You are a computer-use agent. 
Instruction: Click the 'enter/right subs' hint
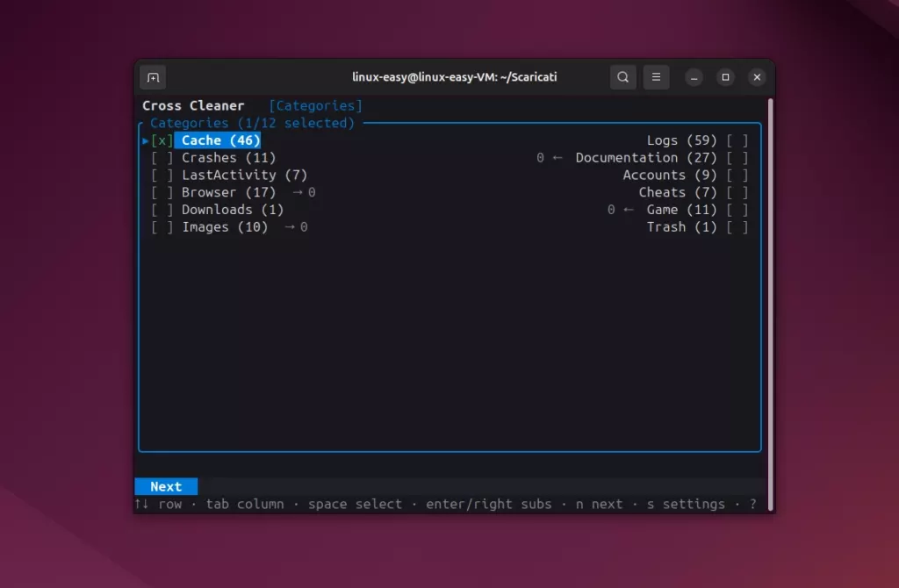[x=488, y=505]
